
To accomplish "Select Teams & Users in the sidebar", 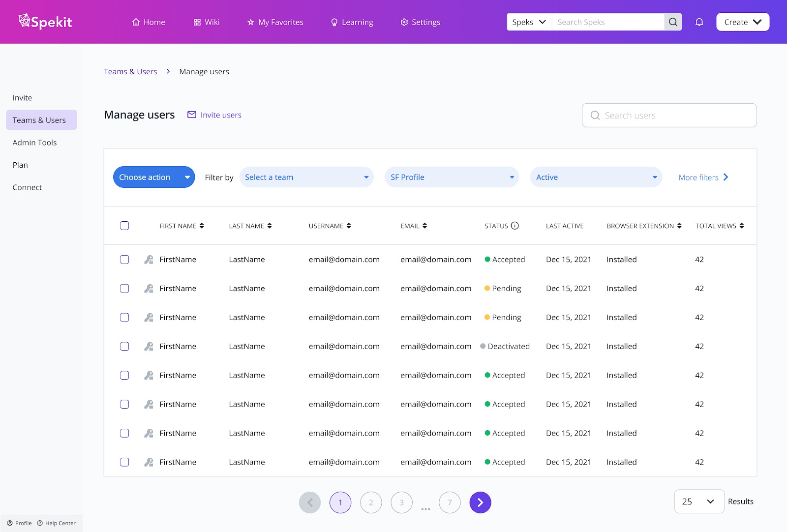I will coord(41,120).
